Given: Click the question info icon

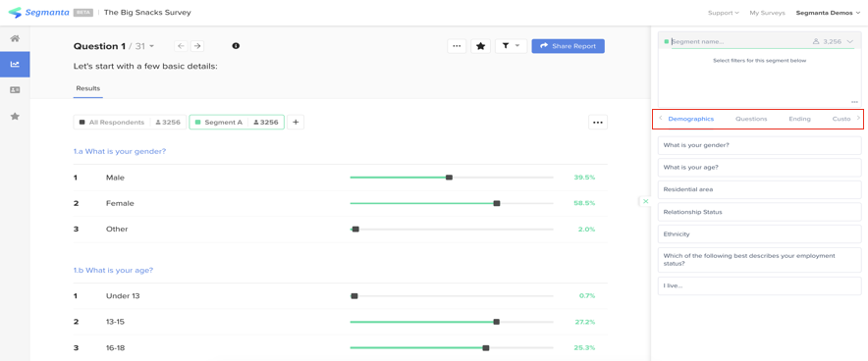Looking at the screenshot, I should tap(236, 46).
